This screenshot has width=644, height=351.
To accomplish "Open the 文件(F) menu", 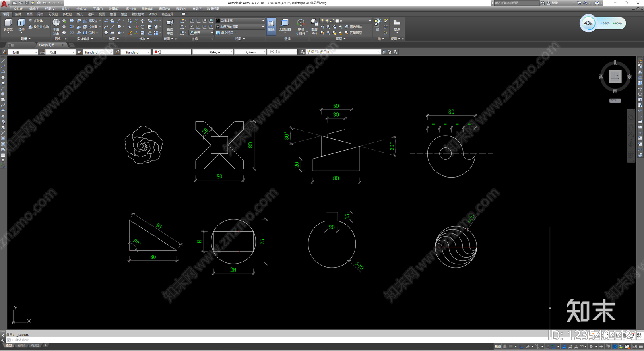I will pos(19,8).
